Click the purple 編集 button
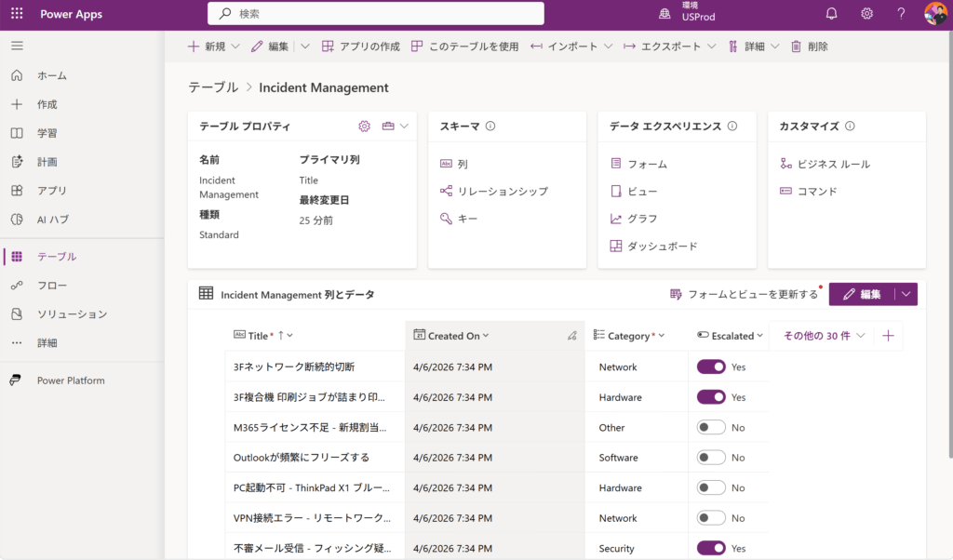This screenshot has width=953, height=560. pos(862,295)
